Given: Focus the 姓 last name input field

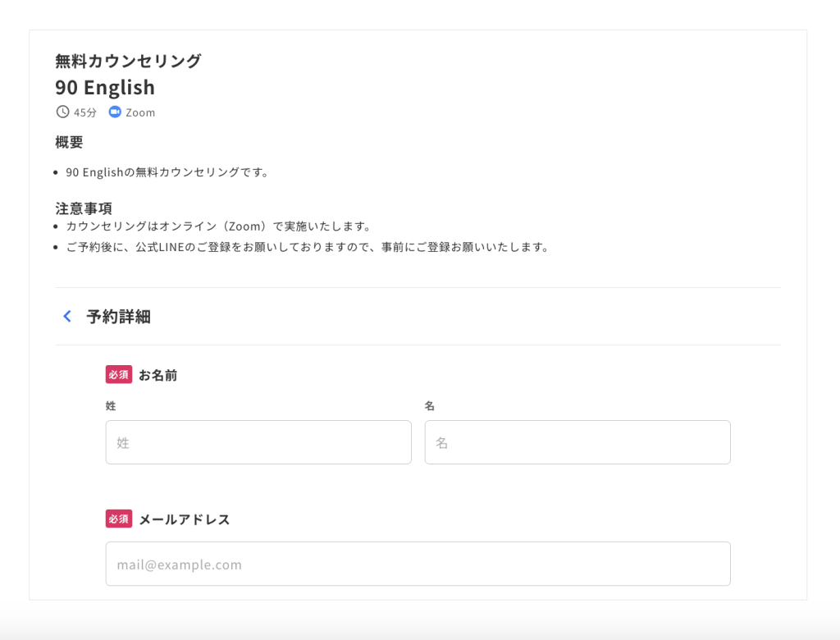Looking at the screenshot, I should (x=258, y=443).
